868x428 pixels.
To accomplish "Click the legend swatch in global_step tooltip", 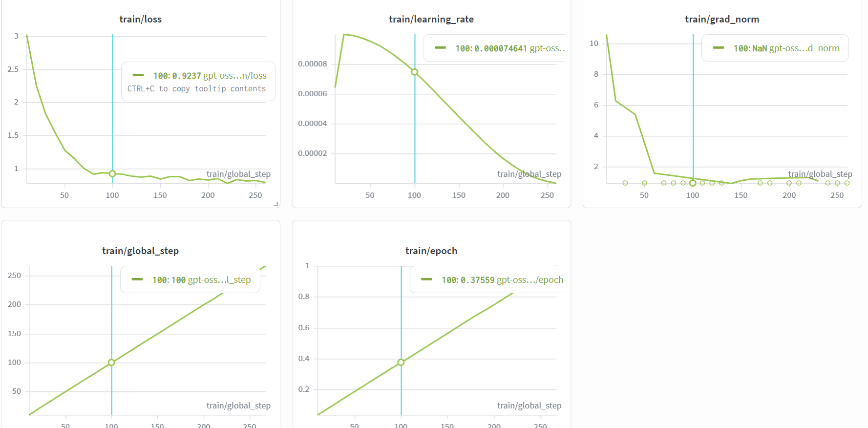I will [137, 279].
